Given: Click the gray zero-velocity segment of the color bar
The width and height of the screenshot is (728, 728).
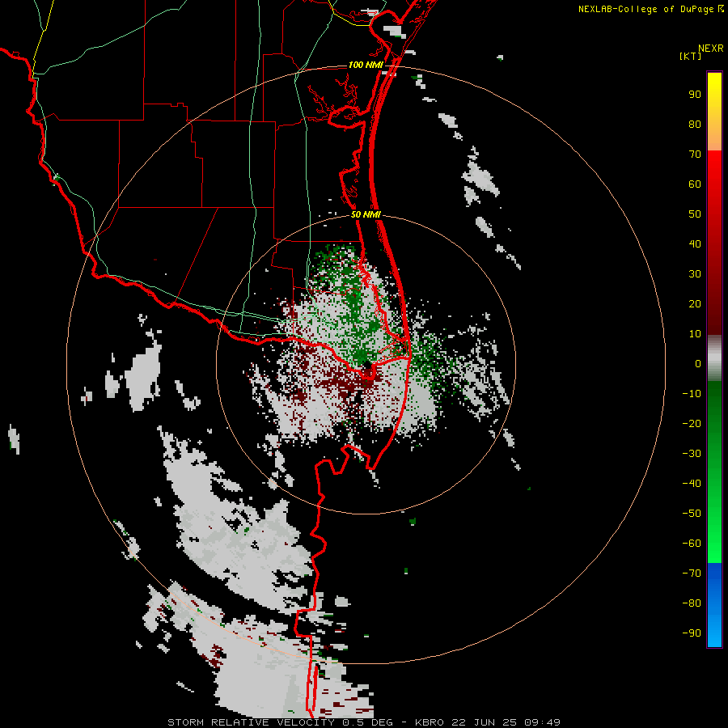Looking at the screenshot, I should click(x=714, y=358).
